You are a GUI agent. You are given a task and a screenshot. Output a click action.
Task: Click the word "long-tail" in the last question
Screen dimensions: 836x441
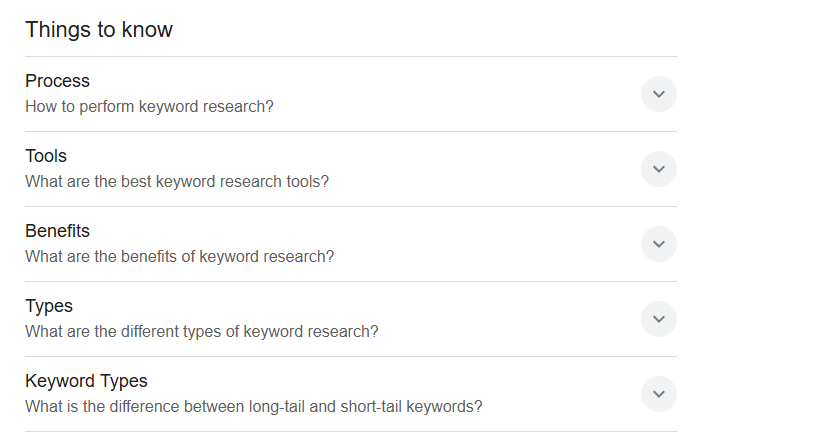coord(285,407)
